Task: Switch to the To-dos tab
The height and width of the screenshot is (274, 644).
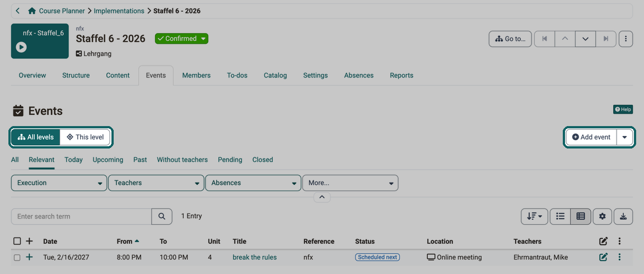Action: click(237, 76)
